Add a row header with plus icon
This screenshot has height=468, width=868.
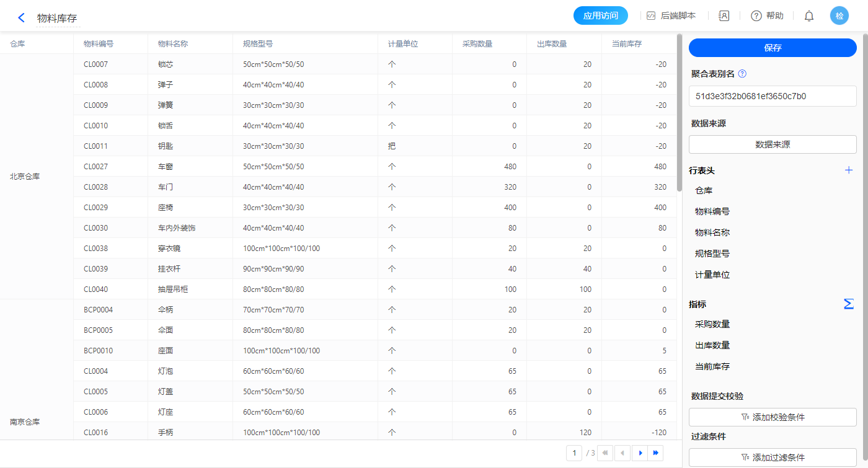tap(849, 170)
